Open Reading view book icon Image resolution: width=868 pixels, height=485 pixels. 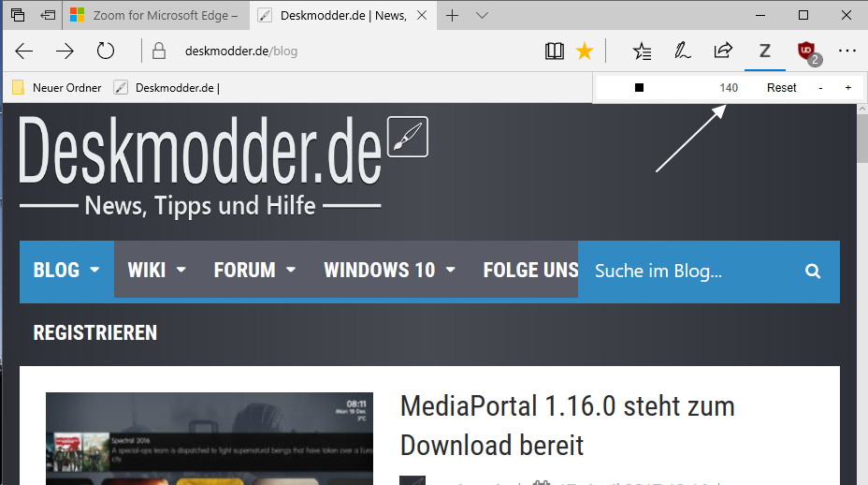point(554,51)
